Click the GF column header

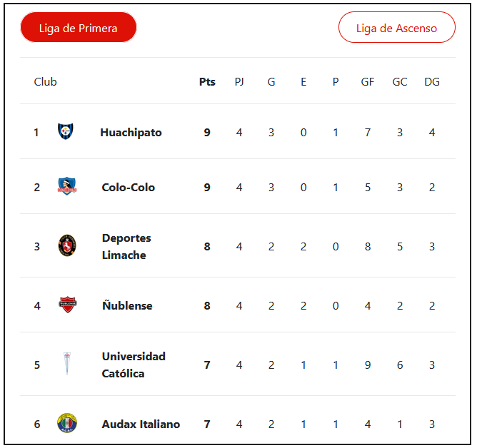[x=368, y=81]
